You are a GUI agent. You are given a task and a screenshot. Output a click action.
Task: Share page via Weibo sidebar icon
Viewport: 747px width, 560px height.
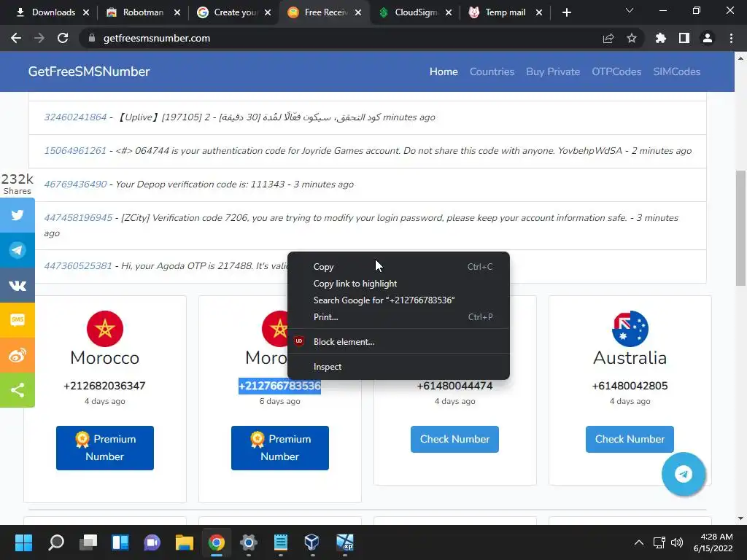tap(18, 355)
